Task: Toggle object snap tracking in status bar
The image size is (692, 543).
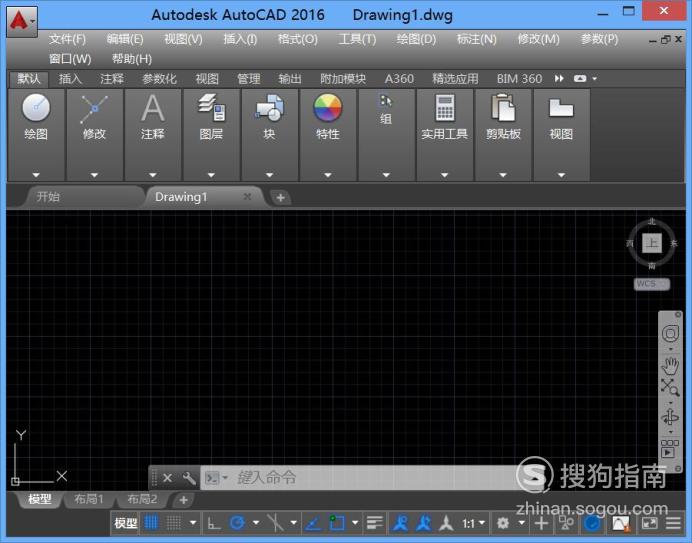Action: [313, 524]
